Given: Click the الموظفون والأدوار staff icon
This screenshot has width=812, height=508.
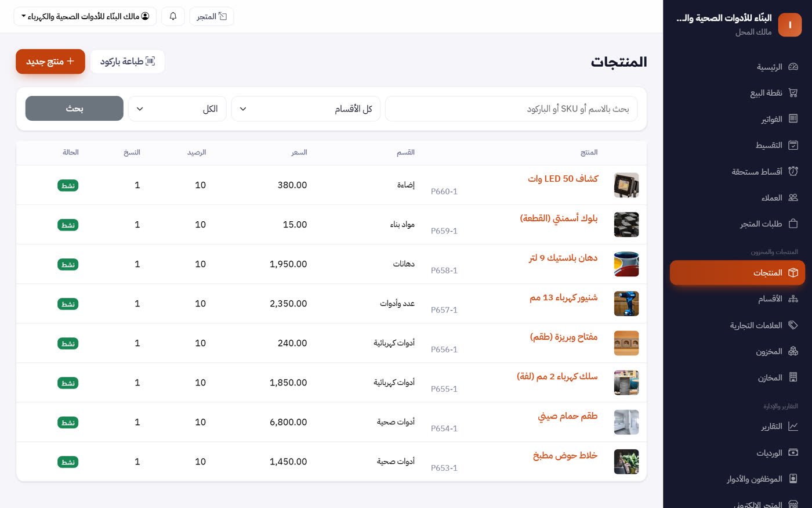Looking at the screenshot, I should (793, 479).
